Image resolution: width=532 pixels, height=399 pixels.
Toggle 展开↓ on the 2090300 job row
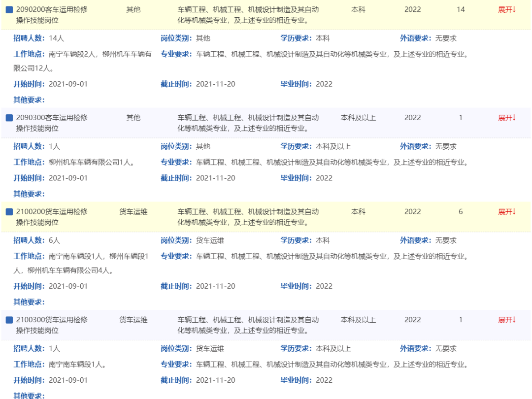click(x=507, y=118)
